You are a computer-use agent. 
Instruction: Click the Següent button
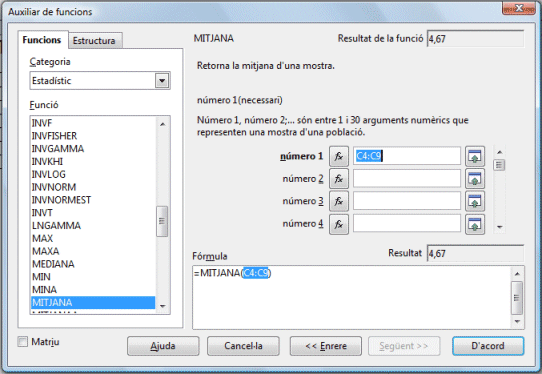[x=404, y=346]
